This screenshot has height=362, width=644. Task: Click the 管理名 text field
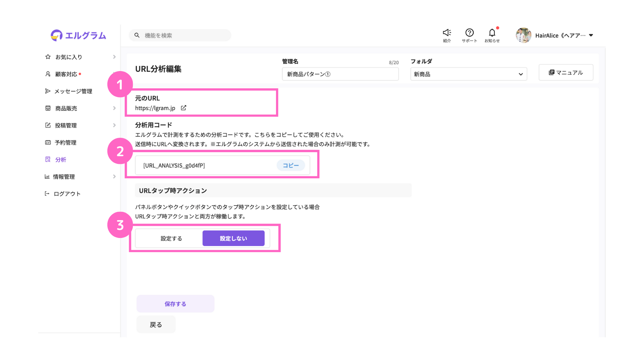point(340,74)
